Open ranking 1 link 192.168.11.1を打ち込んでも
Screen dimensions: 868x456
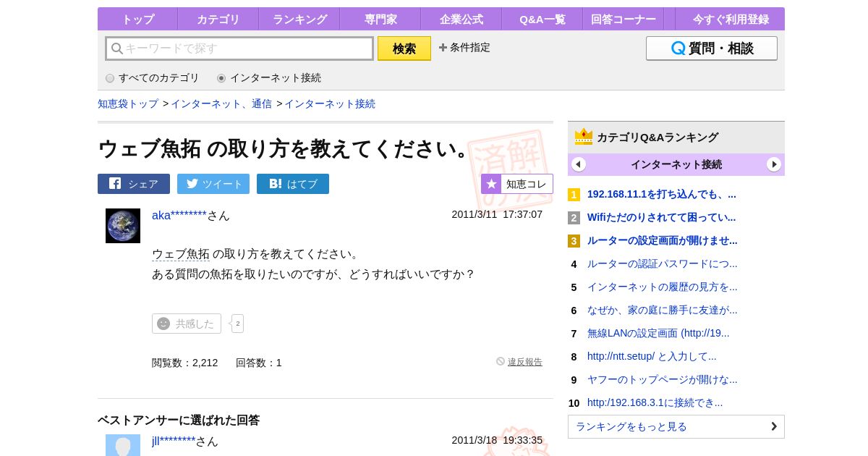coord(662,194)
